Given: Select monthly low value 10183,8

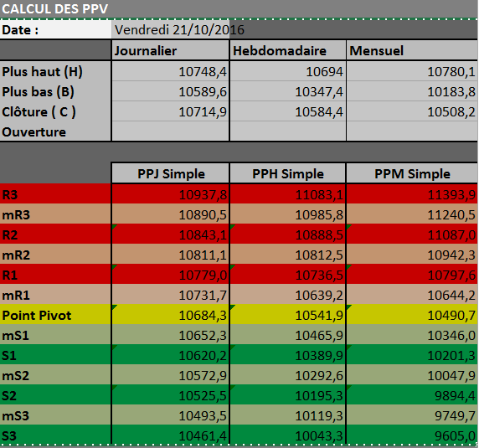Looking at the screenshot, I should (412, 91).
